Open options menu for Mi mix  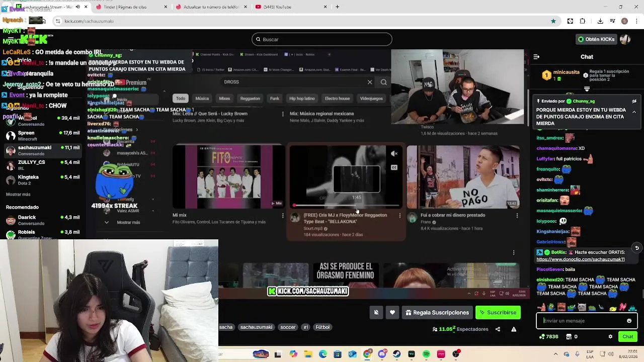tap(283, 216)
